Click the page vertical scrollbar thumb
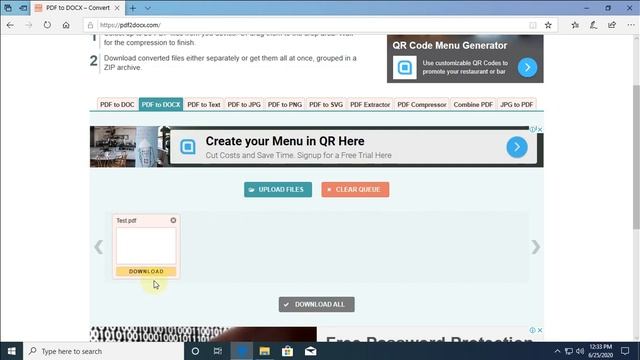Viewport: 640px width, 360px height. pyautogui.click(x=636, y=157)
